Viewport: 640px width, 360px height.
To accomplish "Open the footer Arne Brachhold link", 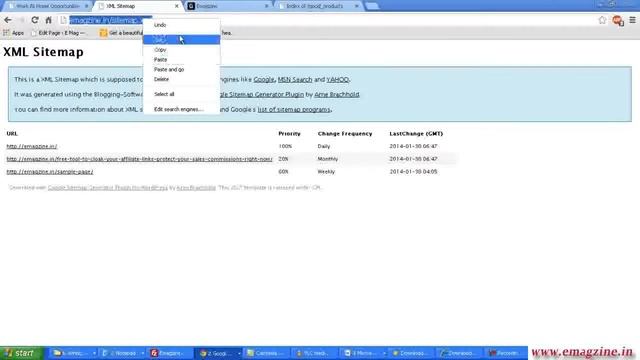I will pyautogui.click(x=196, y=188).
